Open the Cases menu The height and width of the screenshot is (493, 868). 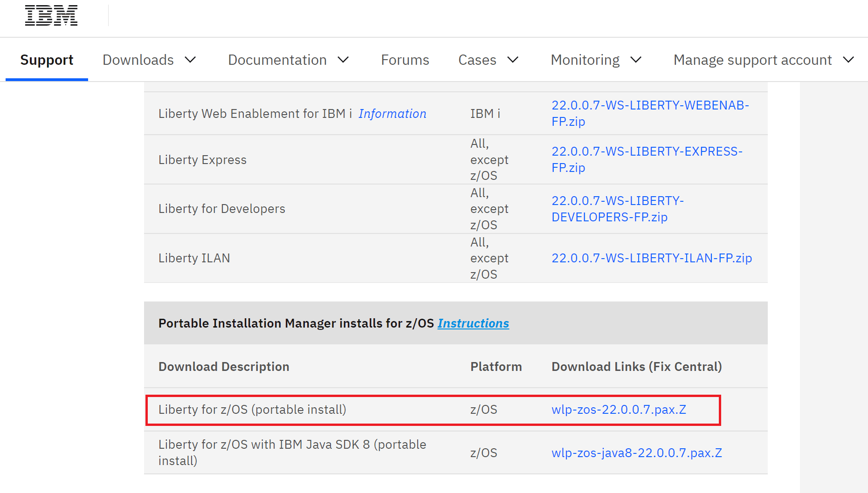click(x=477, y=60)
